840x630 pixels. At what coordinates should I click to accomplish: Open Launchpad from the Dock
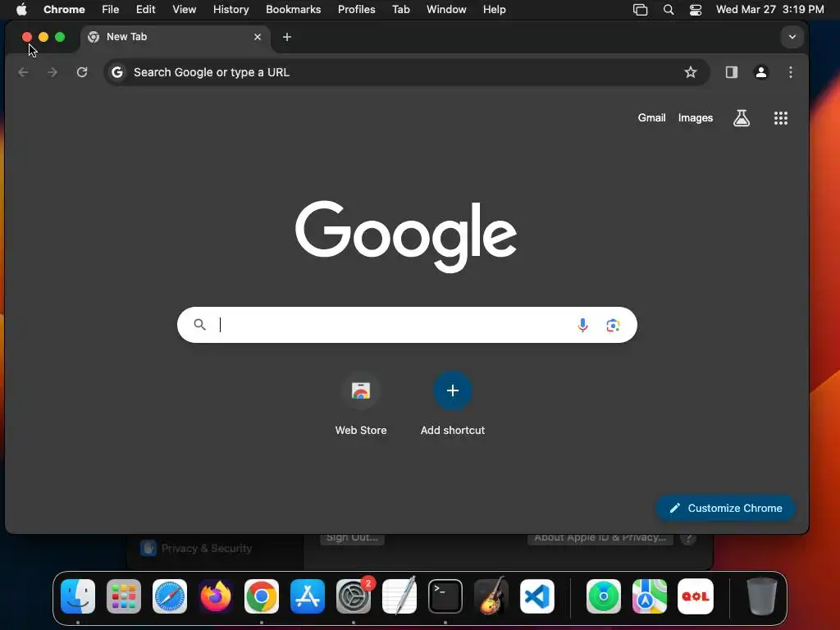click(x=124, y=596)
